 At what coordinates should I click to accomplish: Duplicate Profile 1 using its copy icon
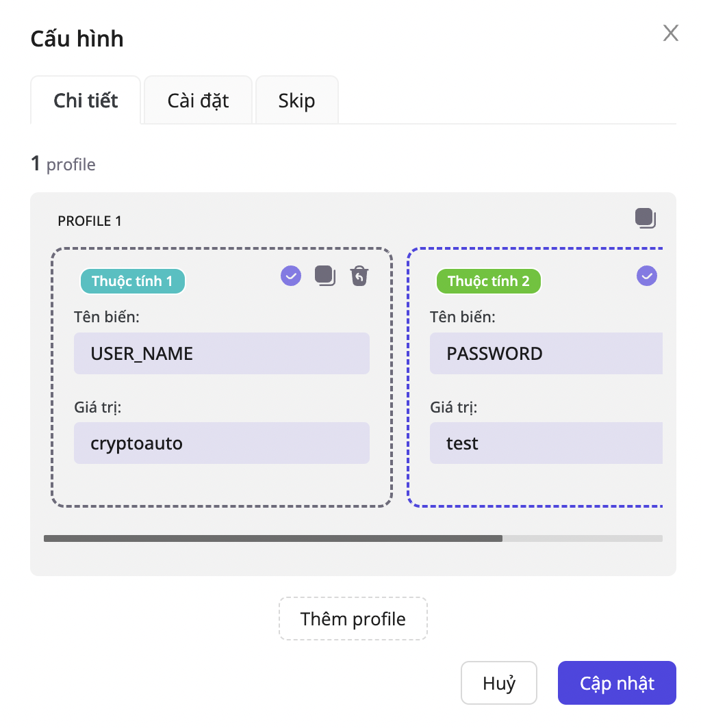click(x=645, y=219)
